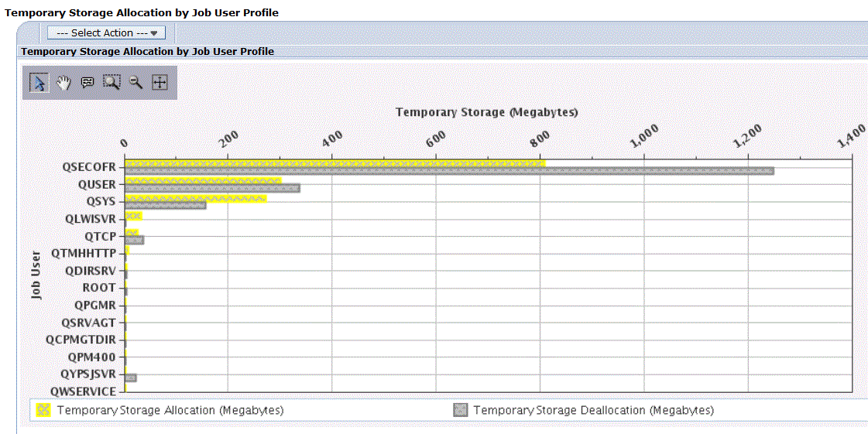Viewport: 868px width, 434px height.
Task: Click the QWSERVICE job user label
Action: [84, 391]
